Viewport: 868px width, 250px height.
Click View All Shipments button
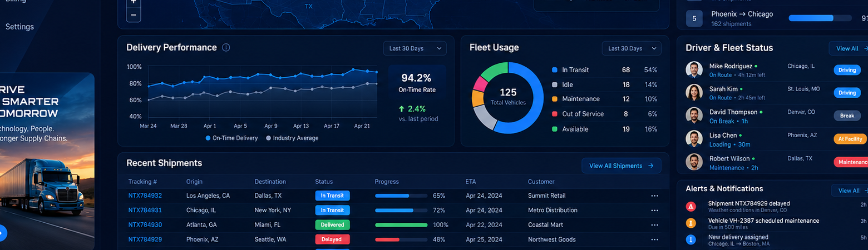click(x=622, y=166)
